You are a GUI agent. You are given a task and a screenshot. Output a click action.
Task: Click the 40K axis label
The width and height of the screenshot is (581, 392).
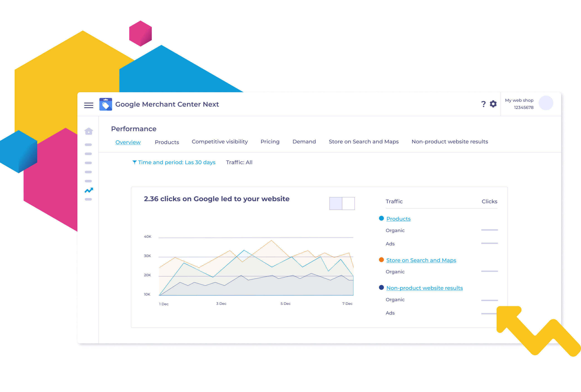148,237
